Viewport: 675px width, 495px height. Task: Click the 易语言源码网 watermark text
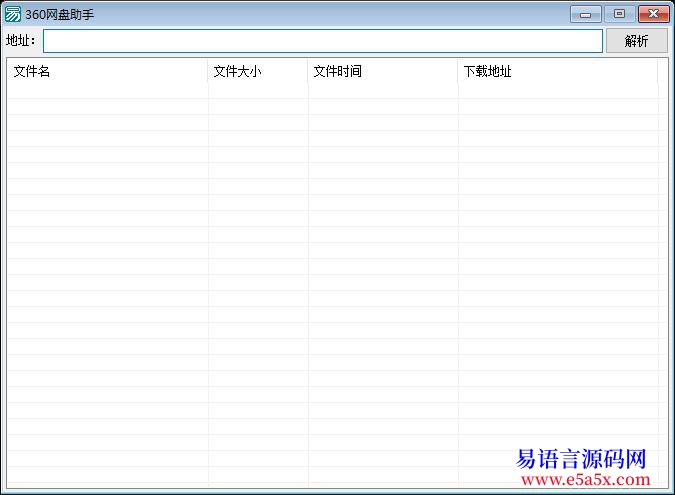point(581,459)
